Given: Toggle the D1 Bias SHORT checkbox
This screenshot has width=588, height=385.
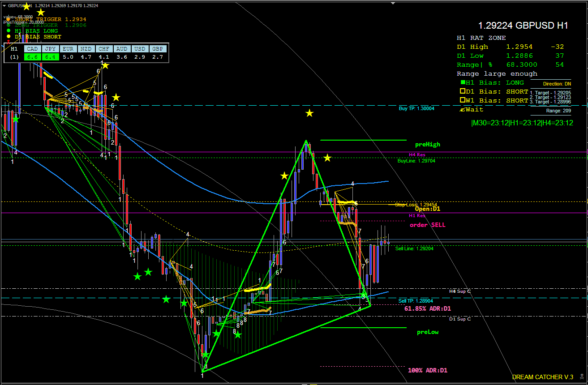Looking at the screenshot, I should pyautogui.click(x=462, y=91).
